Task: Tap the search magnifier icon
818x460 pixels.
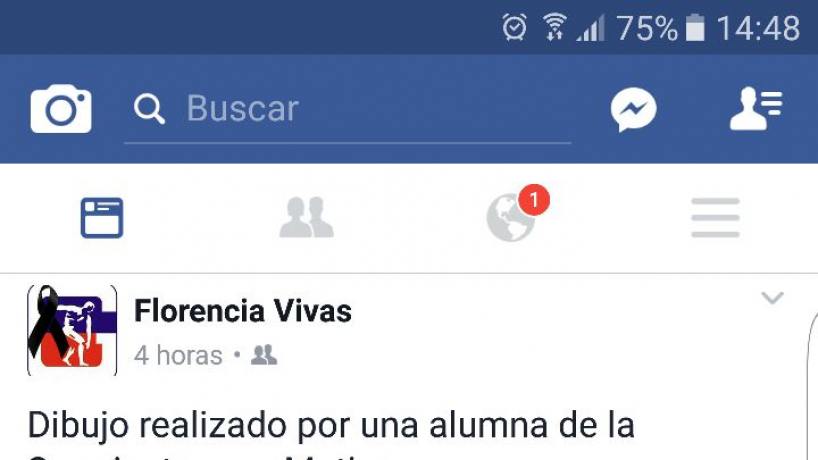Action: point(149,109)
